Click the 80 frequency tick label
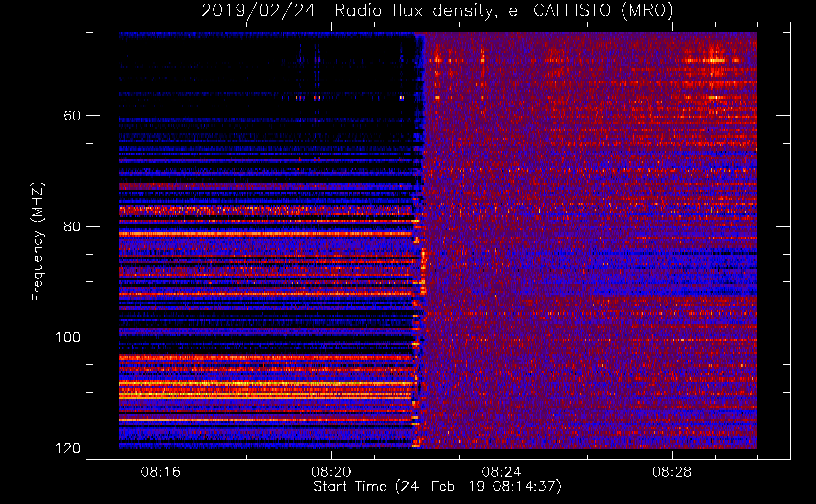Viewport: 816px width, 504px height. [x=72, y=227]
